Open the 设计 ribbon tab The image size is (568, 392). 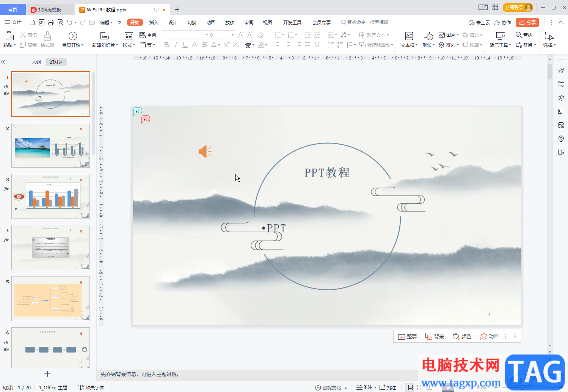click(173, 22)
